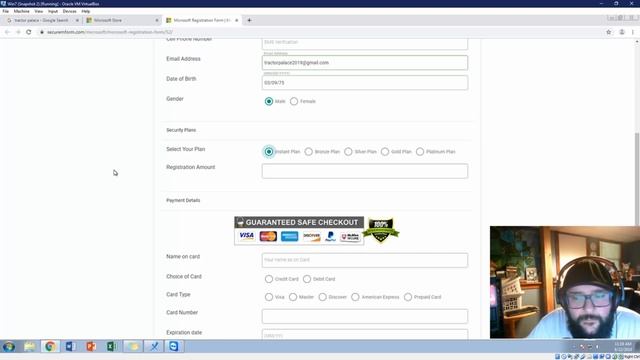The width and height of the screenshot is (640, 360).
Task: Close the tractor palace Google Search tab
Action: click(x=77, y=20)
